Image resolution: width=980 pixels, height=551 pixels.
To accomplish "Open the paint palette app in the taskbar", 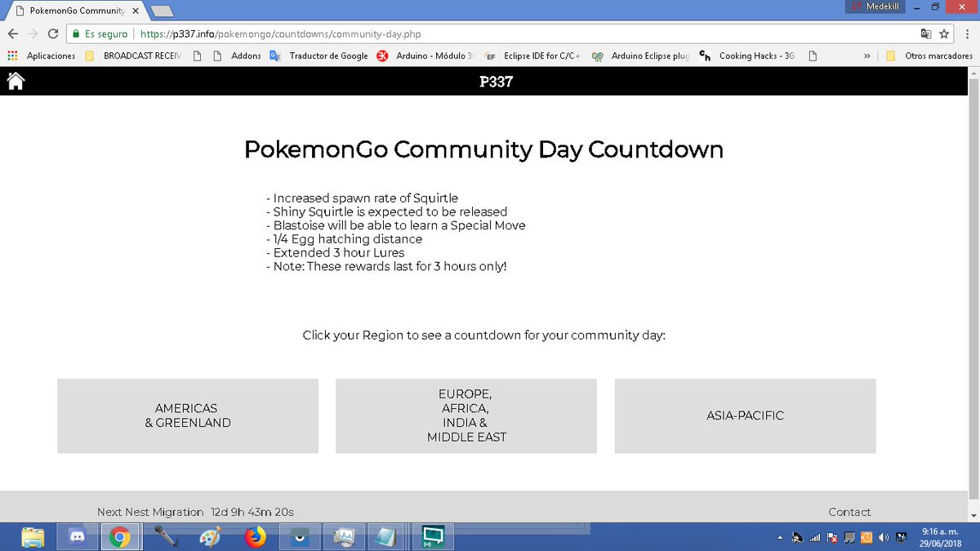I will coord(211,536).
